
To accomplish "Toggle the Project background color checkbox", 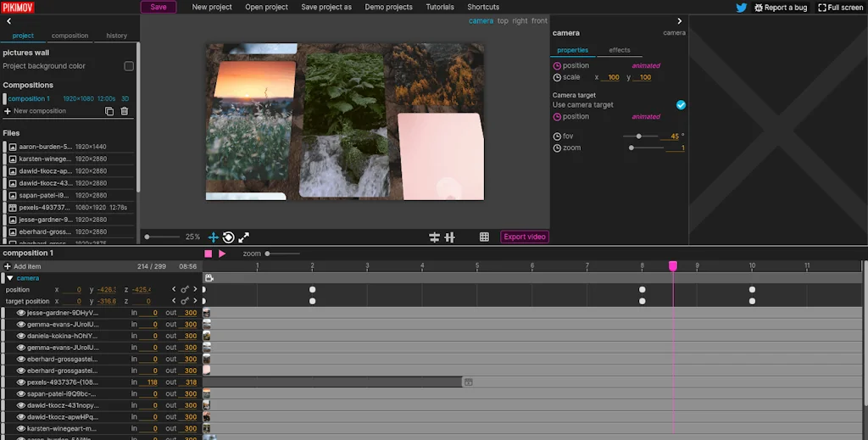I will pyautogui.click(x=129, y=66).
